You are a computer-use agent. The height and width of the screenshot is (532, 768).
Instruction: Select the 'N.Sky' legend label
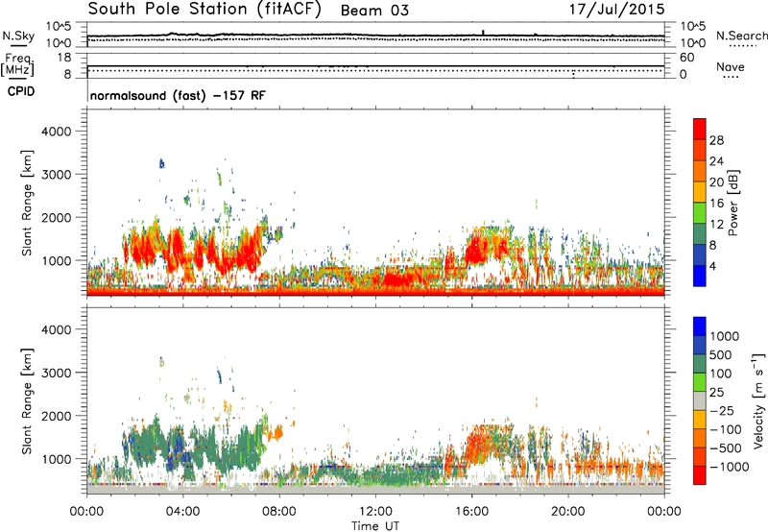[18, 36]
